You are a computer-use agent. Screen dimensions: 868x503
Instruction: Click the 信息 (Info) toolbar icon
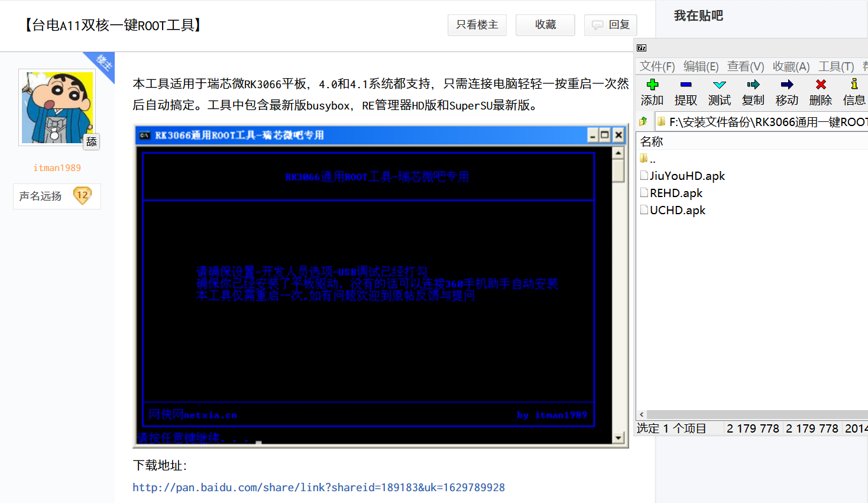(x=854, y=85)
